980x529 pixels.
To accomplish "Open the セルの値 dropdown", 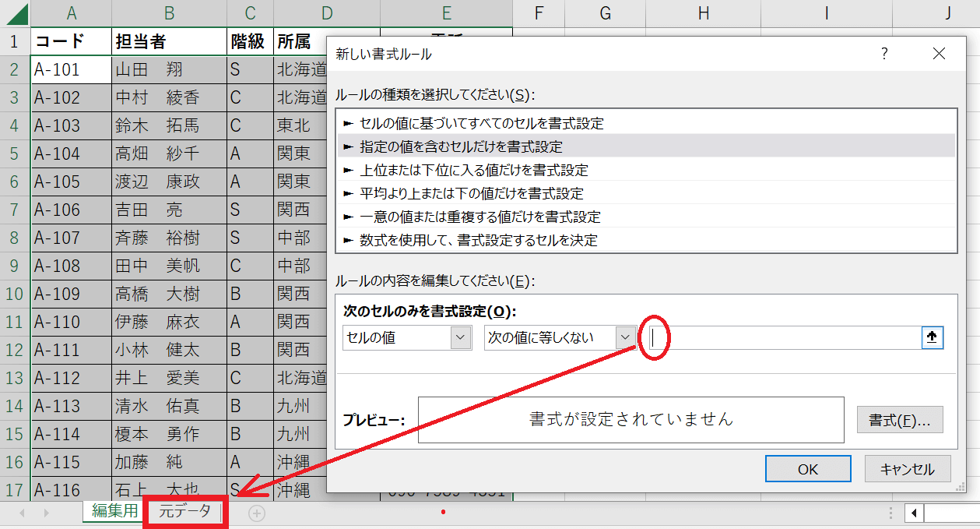I will (461, 337).
